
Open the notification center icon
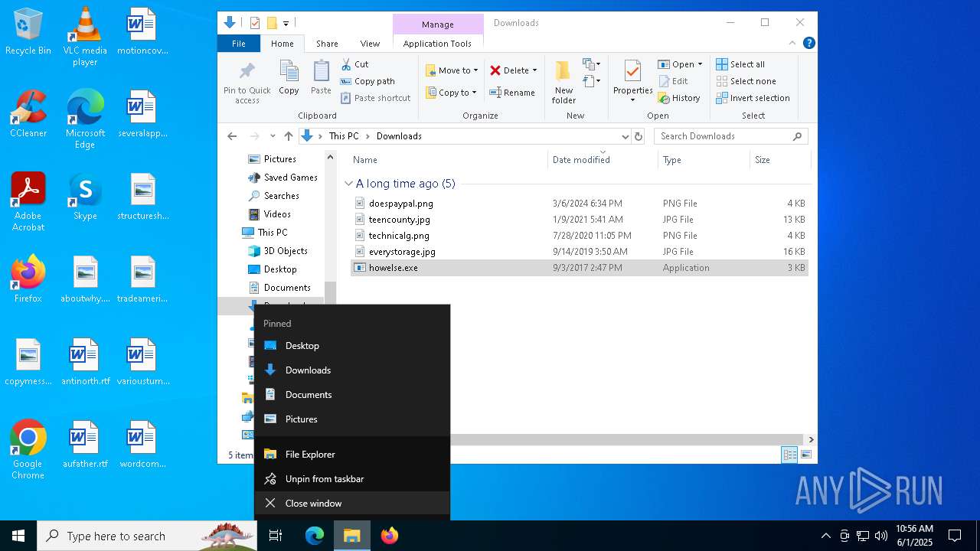(955, 536)
